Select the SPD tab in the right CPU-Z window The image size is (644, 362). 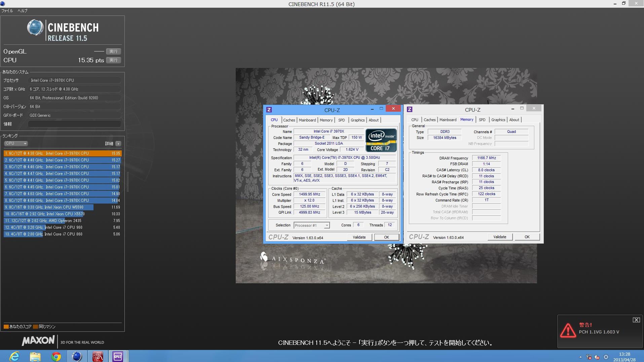(x=482, y=120)
